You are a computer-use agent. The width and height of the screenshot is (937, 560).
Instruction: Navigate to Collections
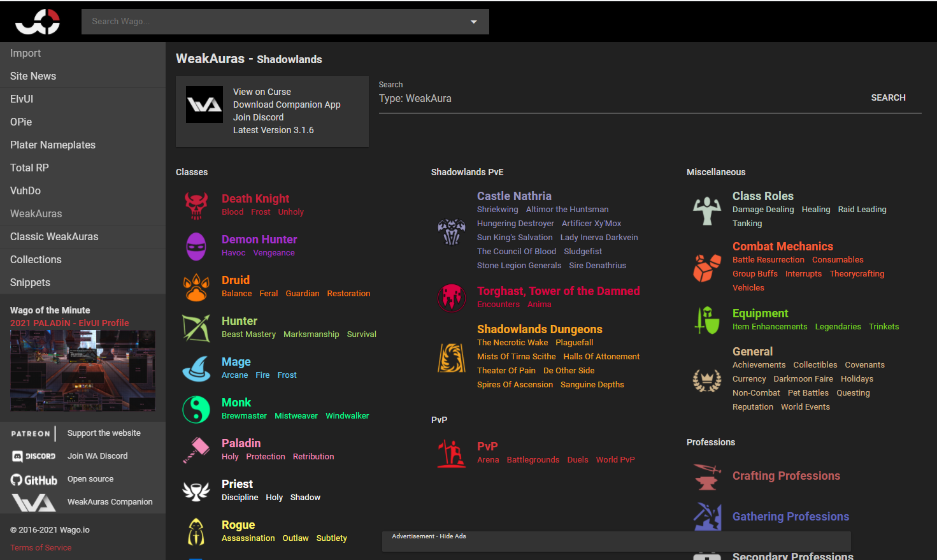[83, 260]
